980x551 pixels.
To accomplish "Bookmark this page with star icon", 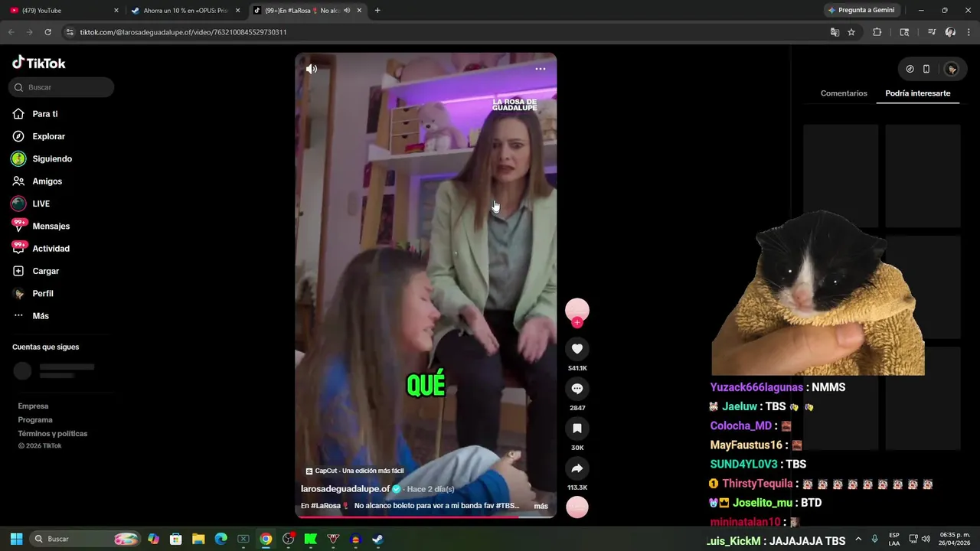I will coord(851,32).
